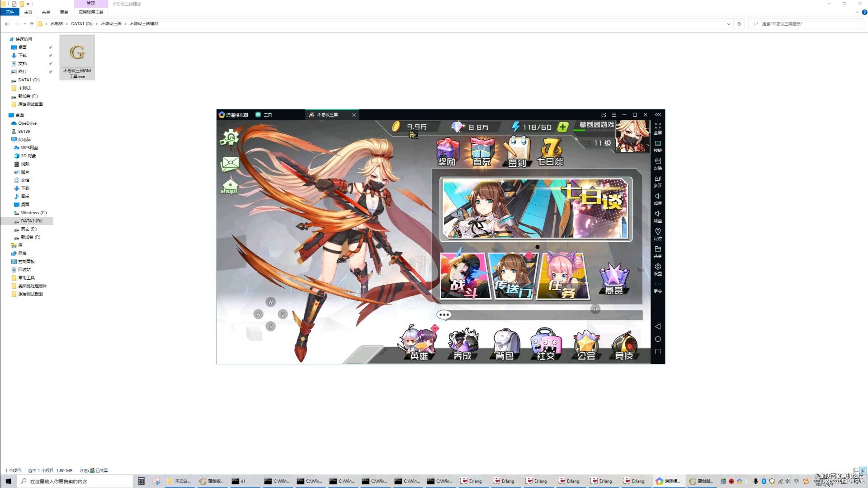Open the 公会 guild menu
This screenshot has width=868, height=488.
pyautogui.click(x=586, y=344)
